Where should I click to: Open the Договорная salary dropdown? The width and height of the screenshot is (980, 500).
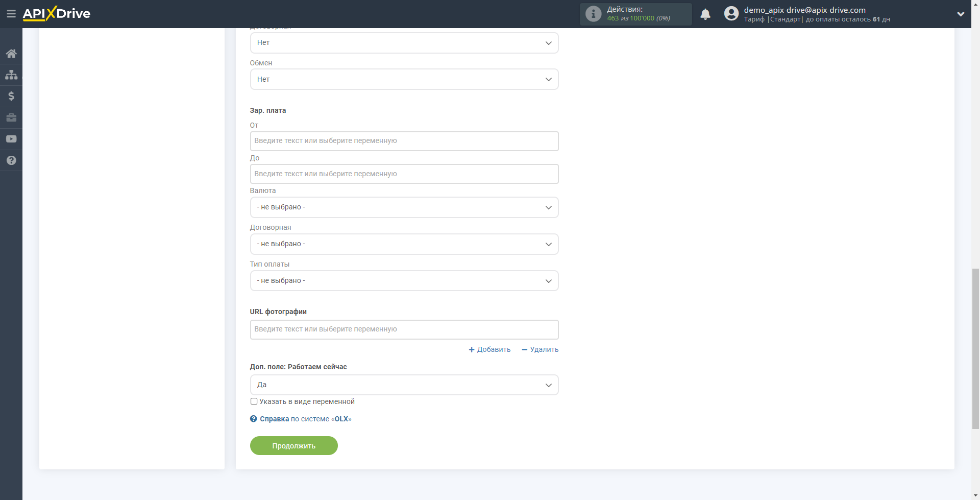[x=404, y=244]
